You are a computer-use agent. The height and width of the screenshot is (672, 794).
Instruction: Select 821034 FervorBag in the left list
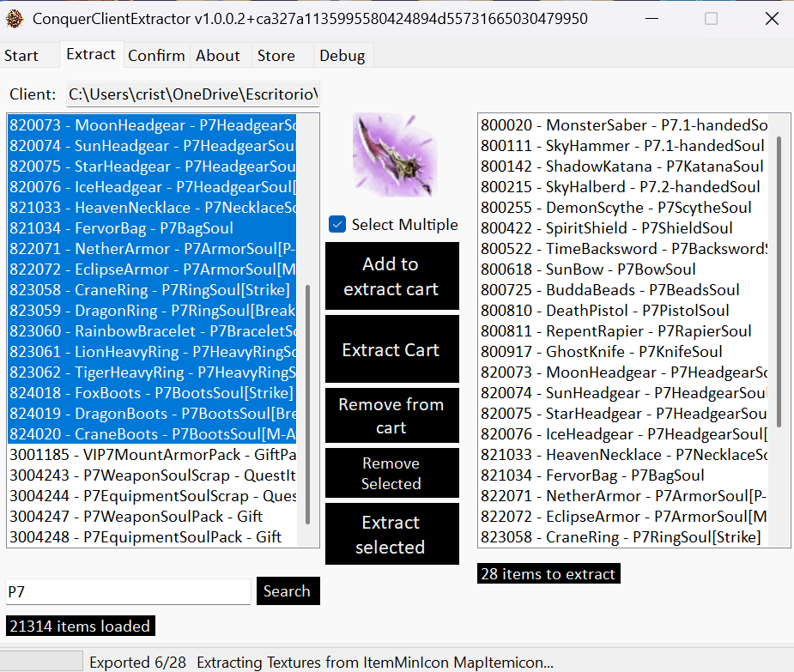tap(152, 228)
